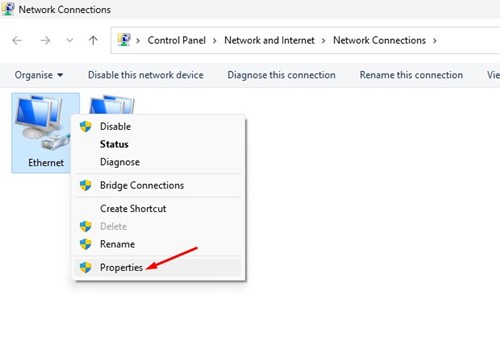Navigate up one folder level

[x=93, y=40]
